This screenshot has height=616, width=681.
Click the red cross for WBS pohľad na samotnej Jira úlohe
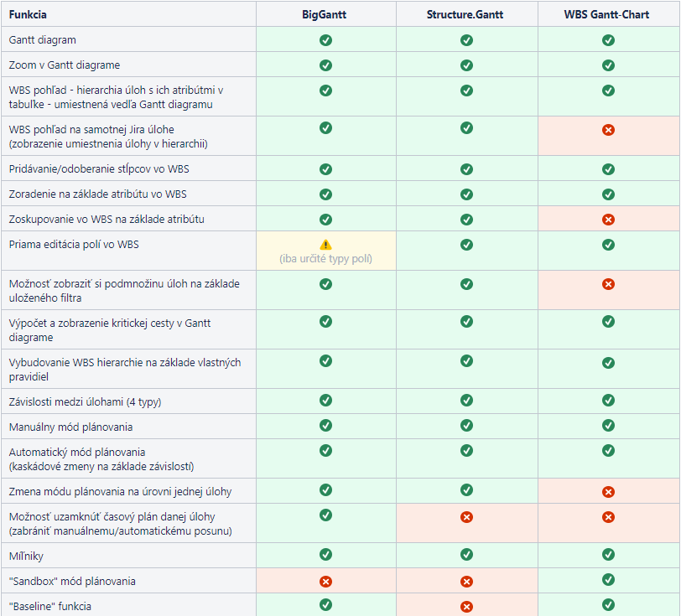click(x=609, y=130)
